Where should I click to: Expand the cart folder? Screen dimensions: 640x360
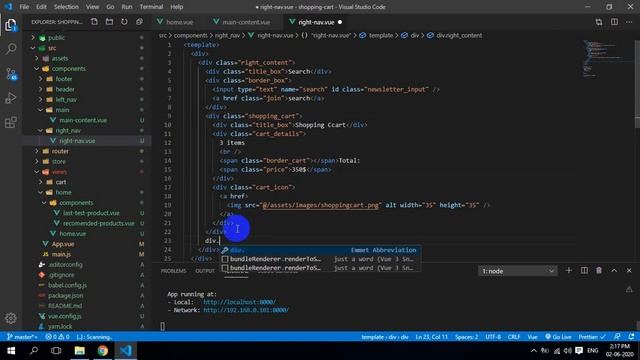(61, 182)
